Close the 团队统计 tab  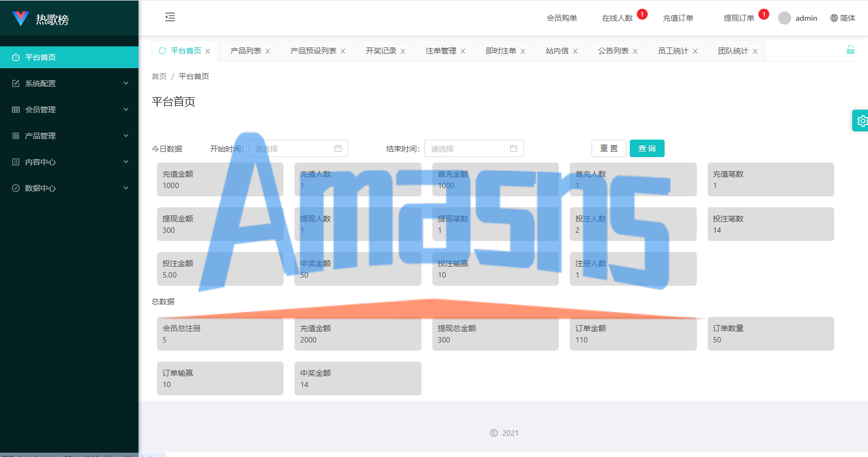(x=755, y=51)
